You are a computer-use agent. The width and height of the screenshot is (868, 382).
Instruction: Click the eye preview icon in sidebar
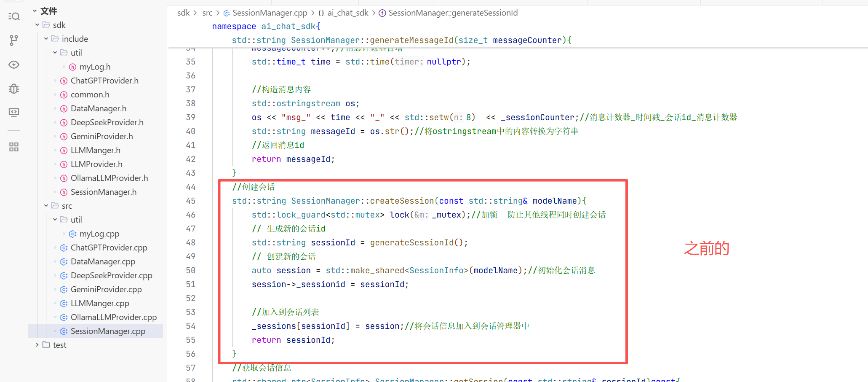point(14,65)
